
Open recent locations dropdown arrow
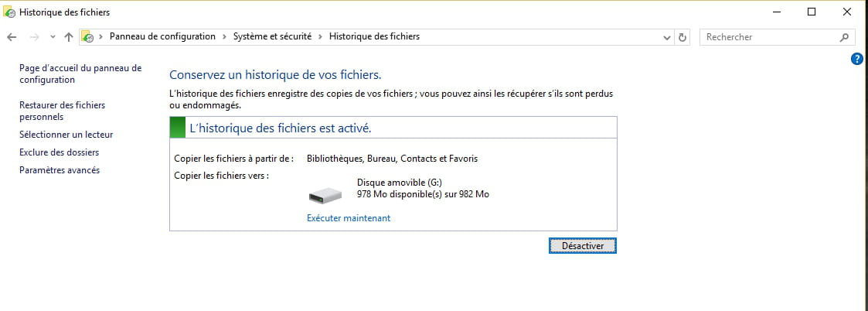[x=53, y=37]
